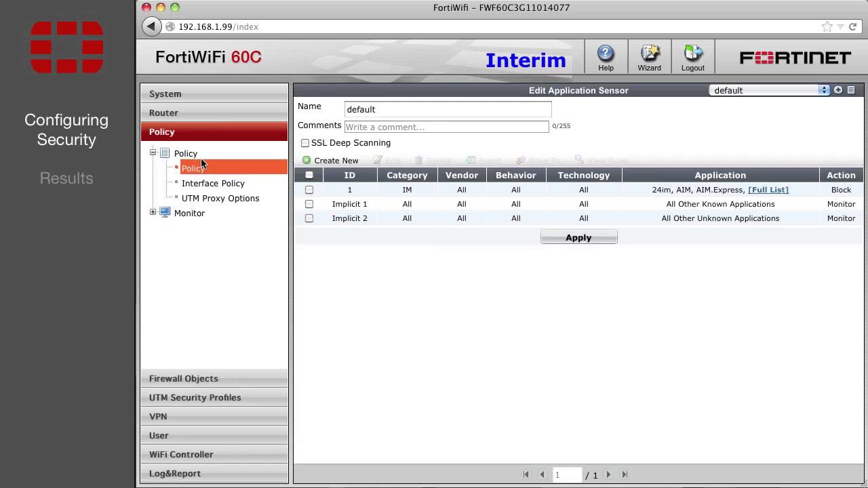Click the IM category cell

pyautogui.click(x=407, y=190)
